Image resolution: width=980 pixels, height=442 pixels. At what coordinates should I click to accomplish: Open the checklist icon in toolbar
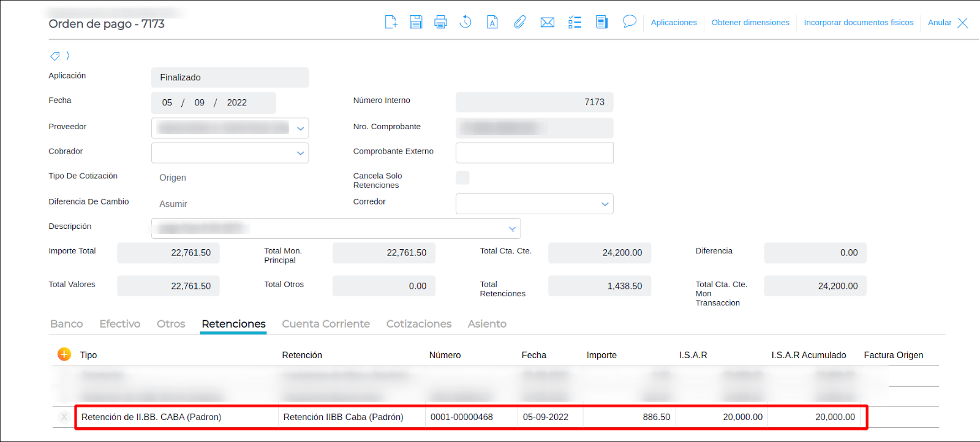point(575,23)
